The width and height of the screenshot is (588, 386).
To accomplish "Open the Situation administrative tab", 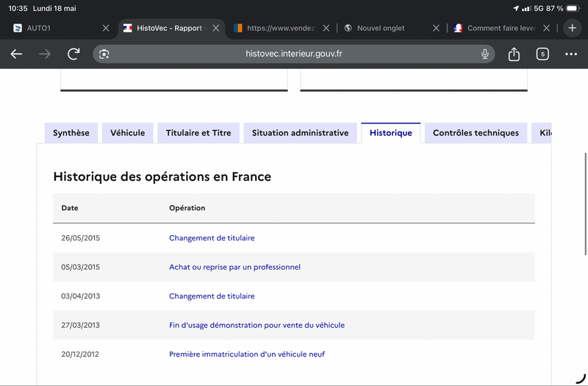I will coord(301,133).
